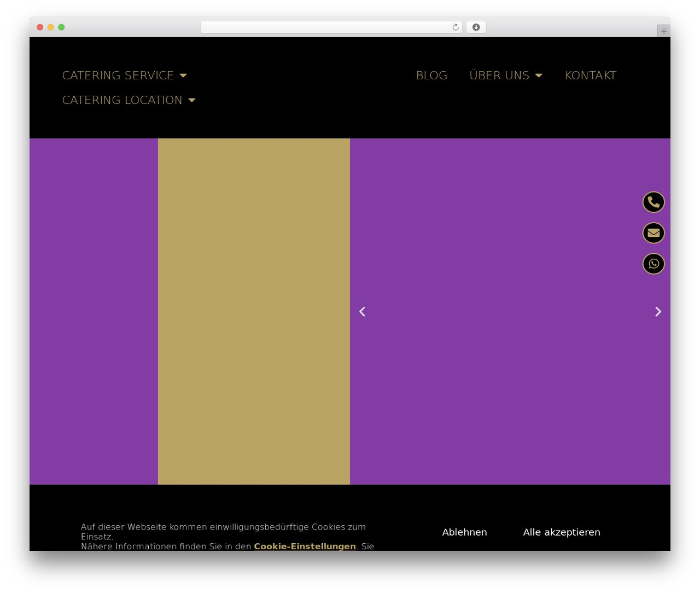The image size is (700, 593).
Task: Select the Über Uns menu label
Action: [x=499, y=75]
